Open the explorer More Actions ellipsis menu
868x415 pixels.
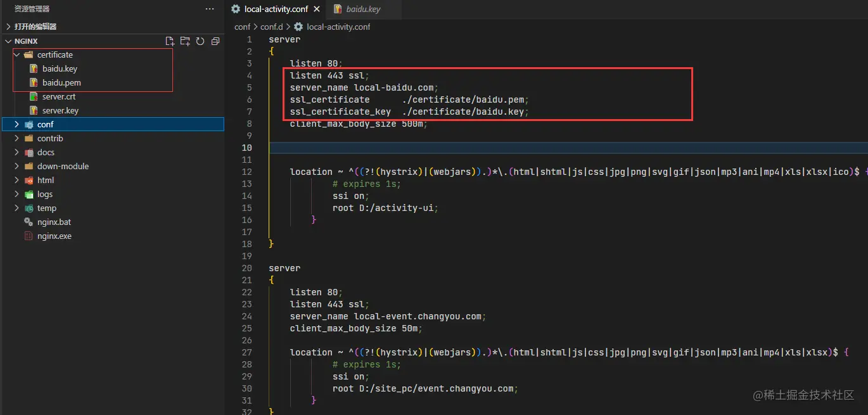[210, 9]
